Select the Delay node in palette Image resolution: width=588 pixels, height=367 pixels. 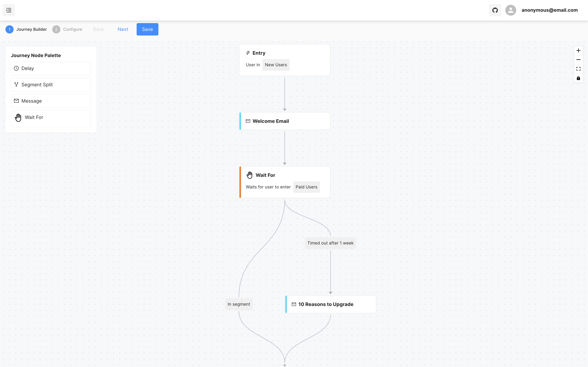point(51,68)
